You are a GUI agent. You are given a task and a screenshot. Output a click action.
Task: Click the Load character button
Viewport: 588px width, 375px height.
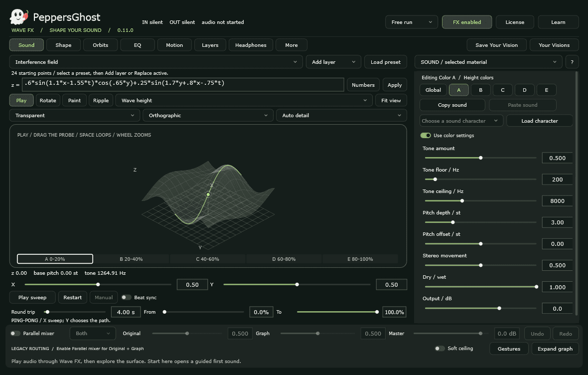(539, 121)
